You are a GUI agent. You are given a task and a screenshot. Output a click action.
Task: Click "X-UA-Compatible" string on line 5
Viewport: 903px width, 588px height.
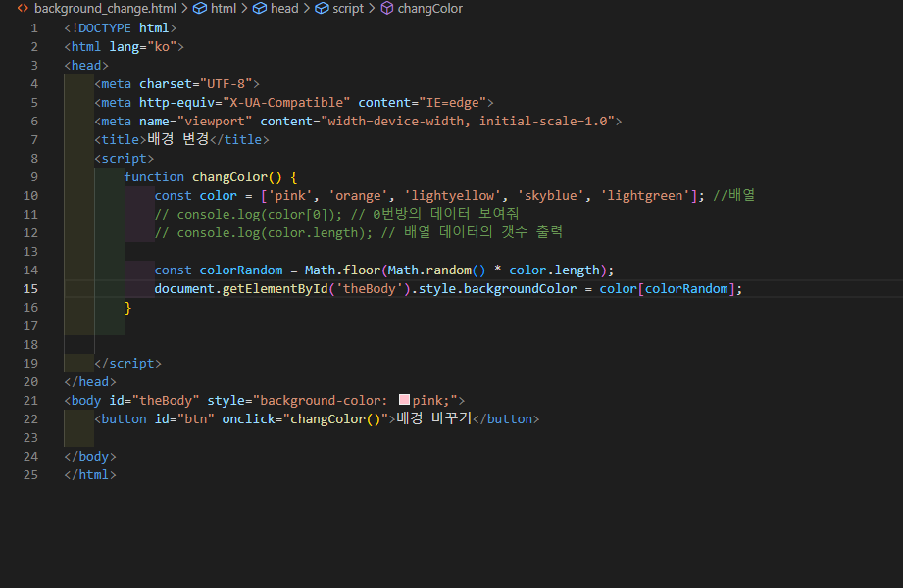[x=286, y=103]
